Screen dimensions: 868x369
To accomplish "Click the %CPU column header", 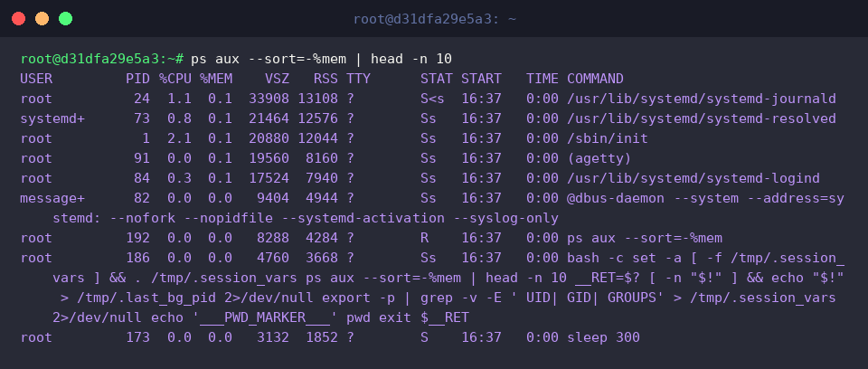I will pyautogui.click(x=175, y=79).
